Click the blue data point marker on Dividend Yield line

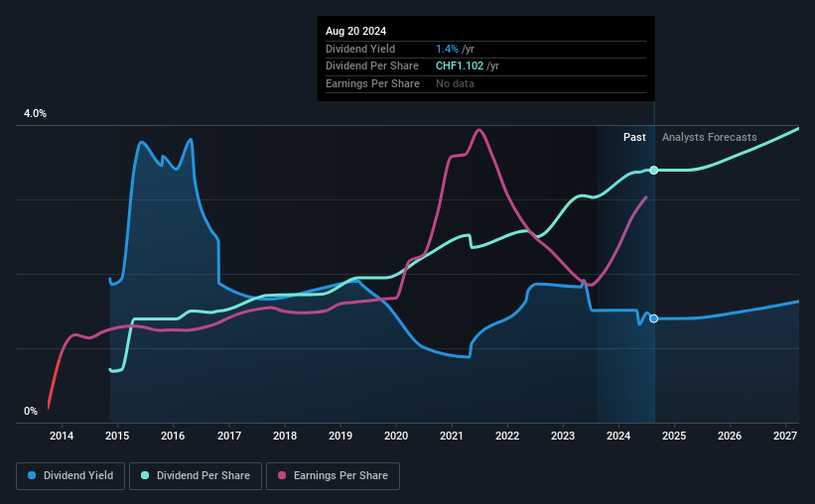click(654, 318)
